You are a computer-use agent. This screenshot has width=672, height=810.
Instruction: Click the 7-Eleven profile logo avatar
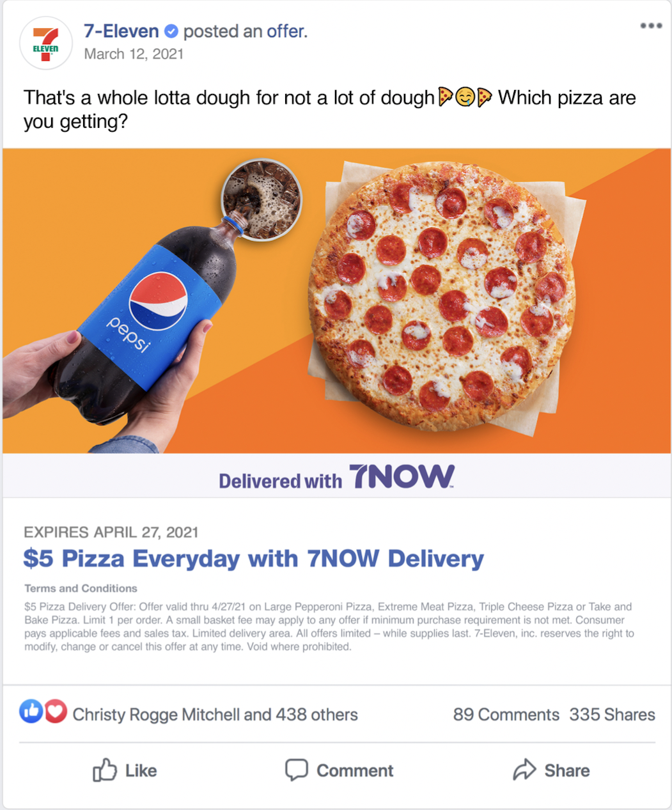point(46,43)
